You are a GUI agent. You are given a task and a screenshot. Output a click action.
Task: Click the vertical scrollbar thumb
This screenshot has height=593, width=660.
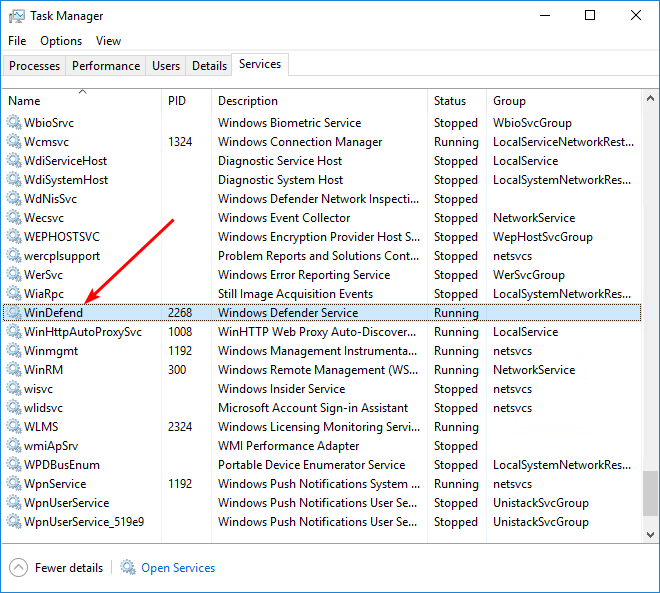pos(650,493)
